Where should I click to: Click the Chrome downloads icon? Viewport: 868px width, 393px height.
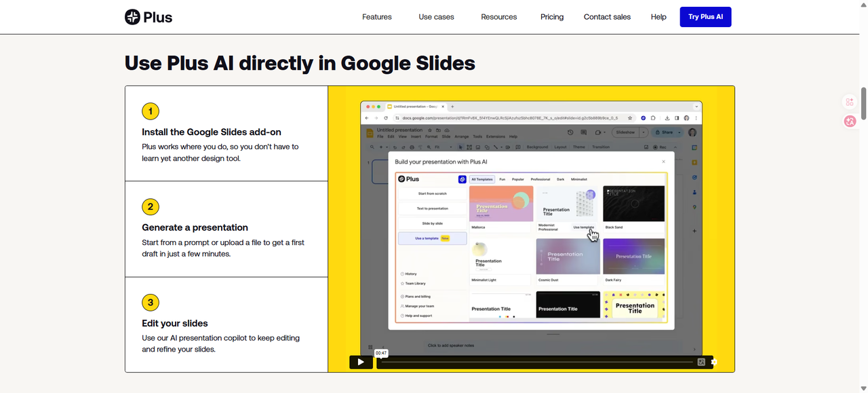[x=667, y=118]
